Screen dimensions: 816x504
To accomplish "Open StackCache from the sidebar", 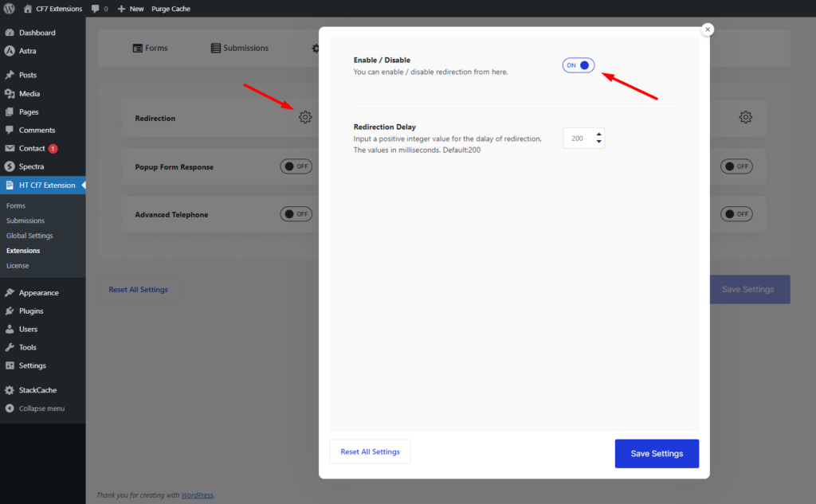I will pyautogui.click(x=37, y=390).
